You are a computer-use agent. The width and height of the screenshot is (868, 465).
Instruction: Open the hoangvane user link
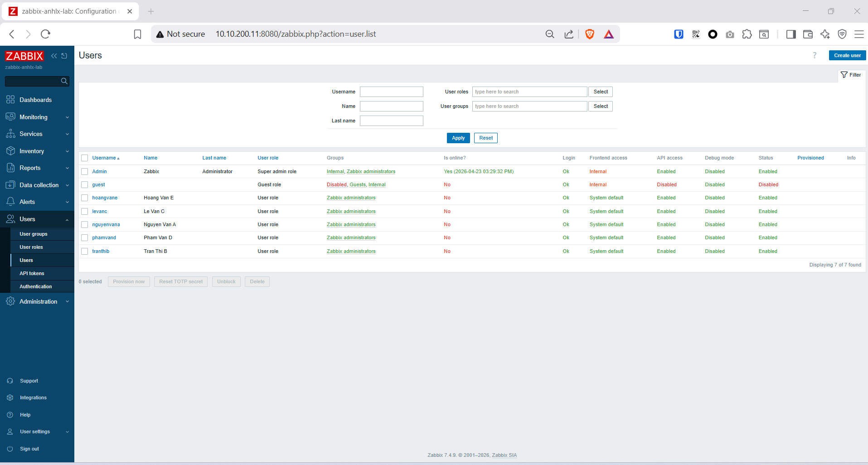tap(105, 198)
